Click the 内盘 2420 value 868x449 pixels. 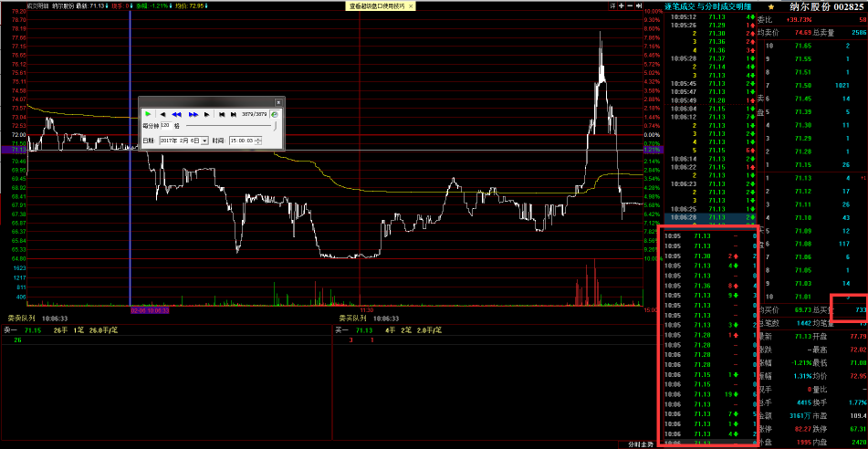pos(859,443)
